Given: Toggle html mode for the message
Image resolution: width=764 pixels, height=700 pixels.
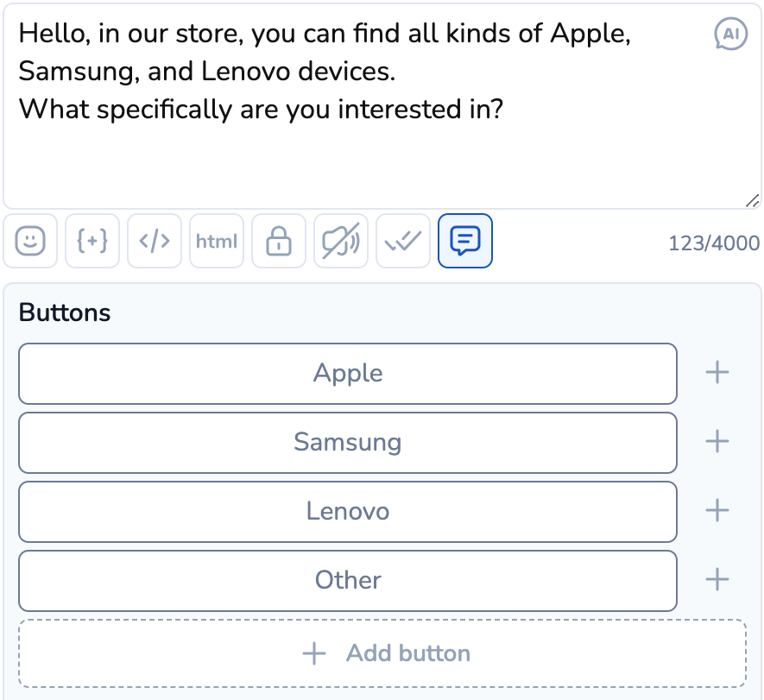Looking at the screenshot, I should 217,241.
